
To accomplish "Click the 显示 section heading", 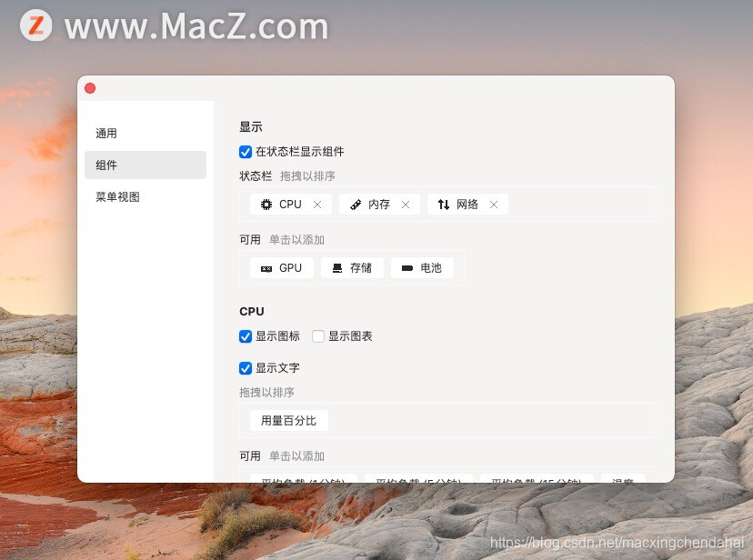I will [251, 127].
